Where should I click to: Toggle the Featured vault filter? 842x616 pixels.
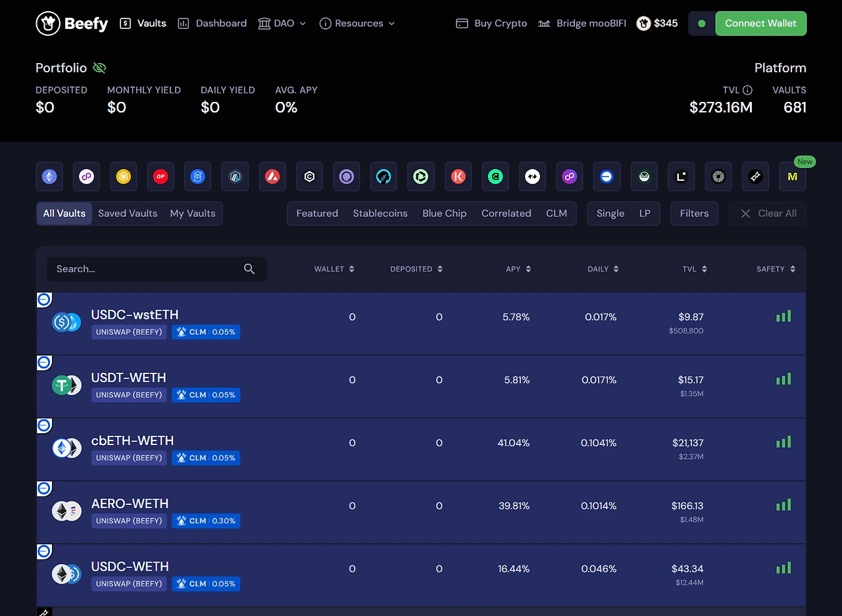[317, 214]
